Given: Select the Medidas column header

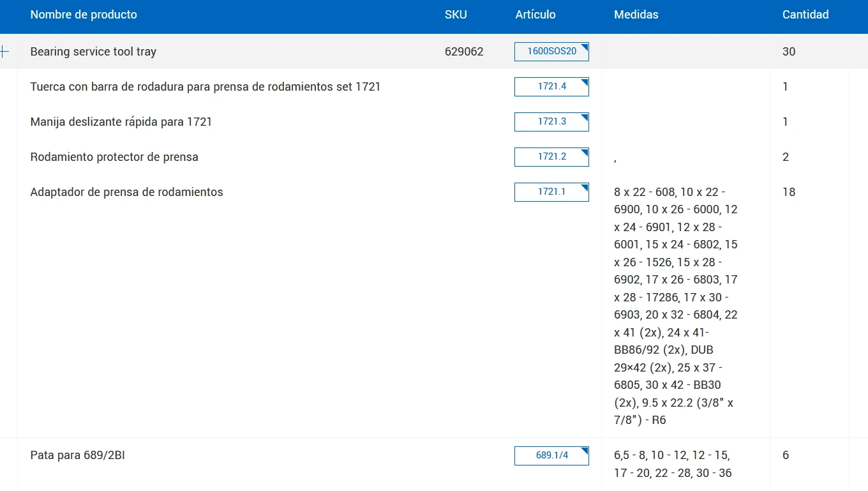Looking at the screenshot, I should tap(636, 15).
